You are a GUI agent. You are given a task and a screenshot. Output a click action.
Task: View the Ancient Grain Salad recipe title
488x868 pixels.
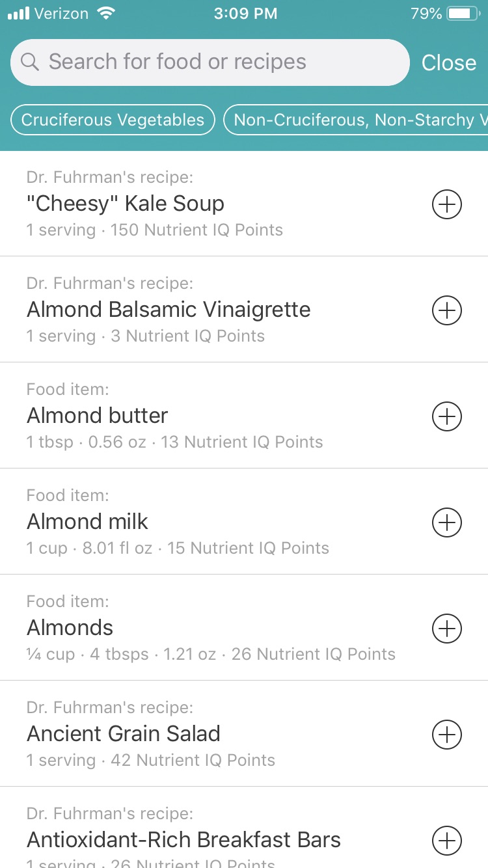click(x=124, y=734)
